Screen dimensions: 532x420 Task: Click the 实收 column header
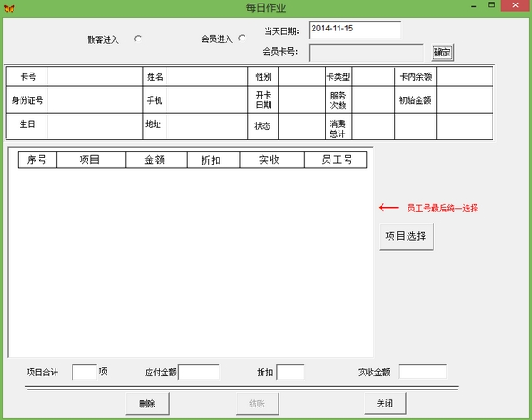(x=271, y=159)
